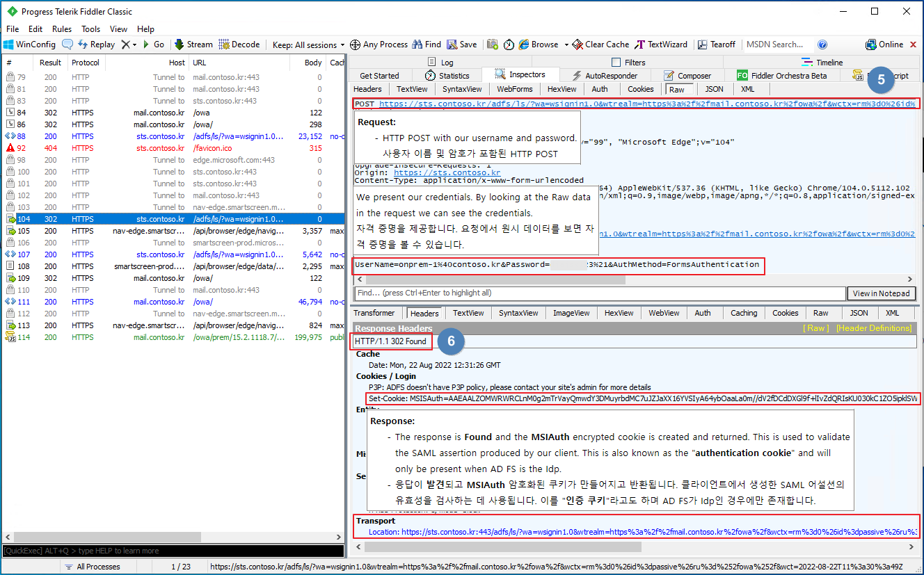Viewport: 924px width, 575px height.
Task: Save sessions with the Save icon
Action: [x=462, y=44]
